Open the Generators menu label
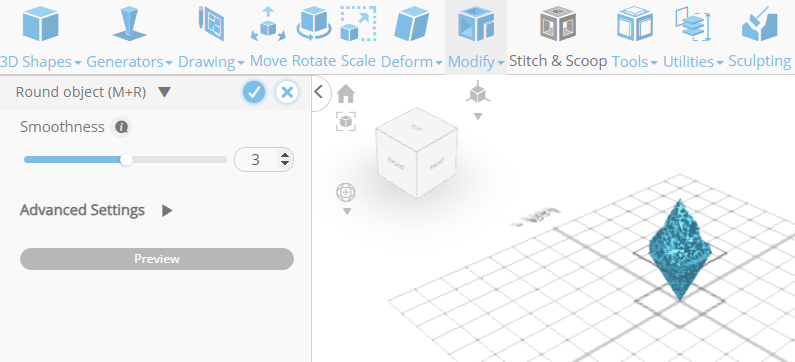Viewport: 795px width, 362px height. (129, 62)
